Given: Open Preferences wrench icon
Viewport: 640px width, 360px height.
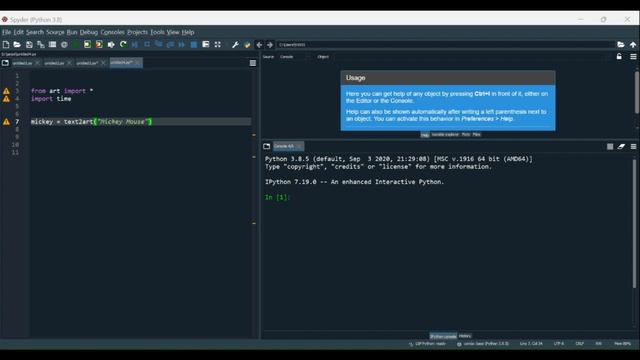Looking at the screenshot, I should [x=235, y=44].
